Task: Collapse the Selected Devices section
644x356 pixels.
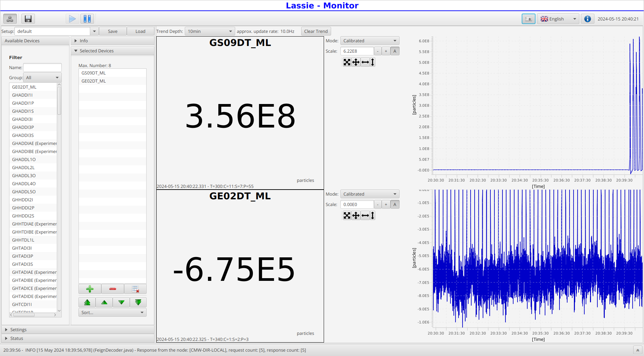Action: tap(112, 51)
